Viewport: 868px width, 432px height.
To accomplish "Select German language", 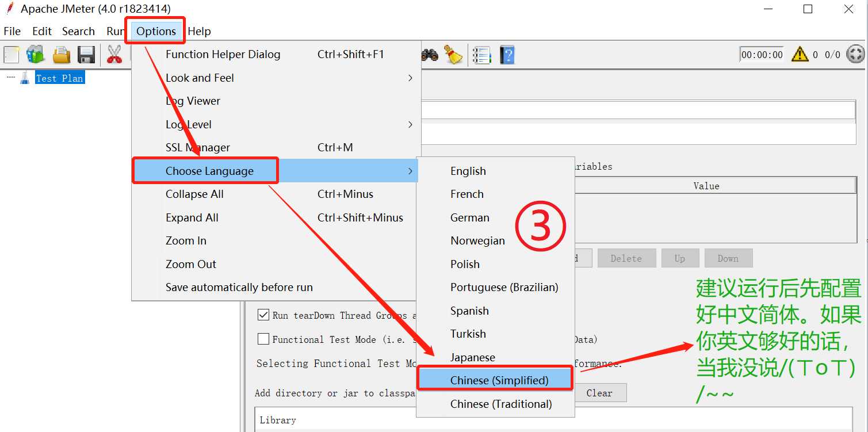I will tap(495, 217).
